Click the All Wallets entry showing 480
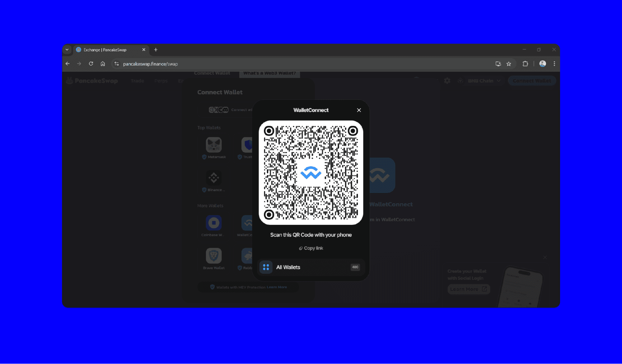Screen dimensions: 622x364 311,267
